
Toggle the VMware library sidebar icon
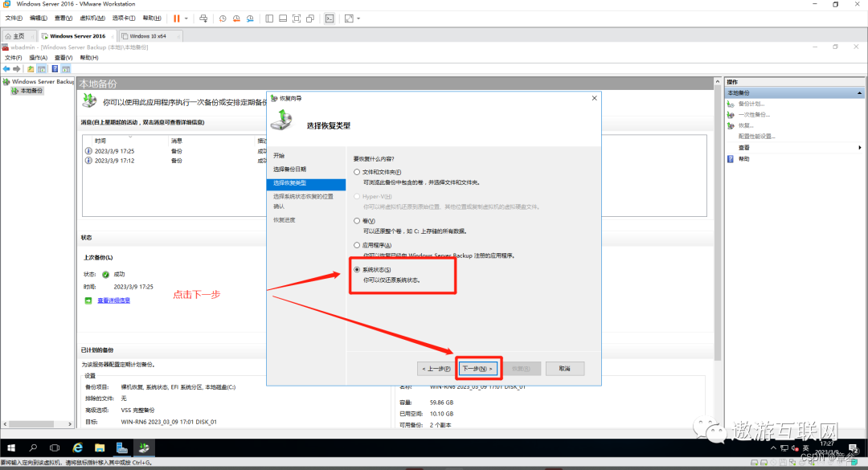tap(269, 18)
